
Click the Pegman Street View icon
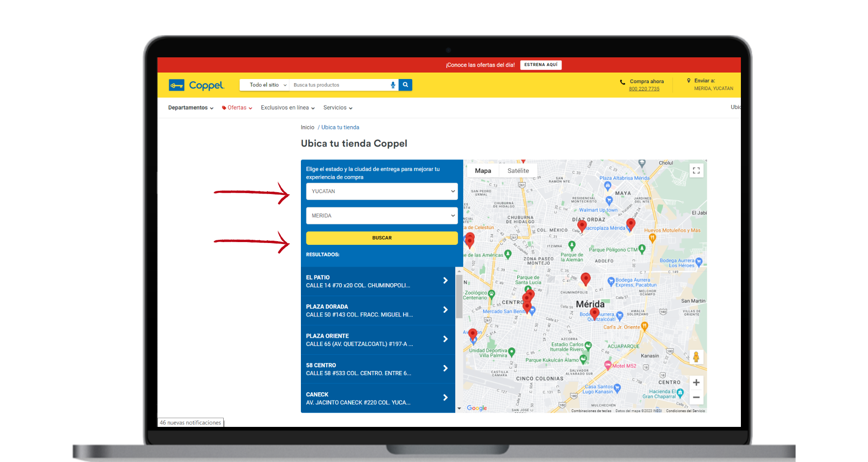coord(696,357)
